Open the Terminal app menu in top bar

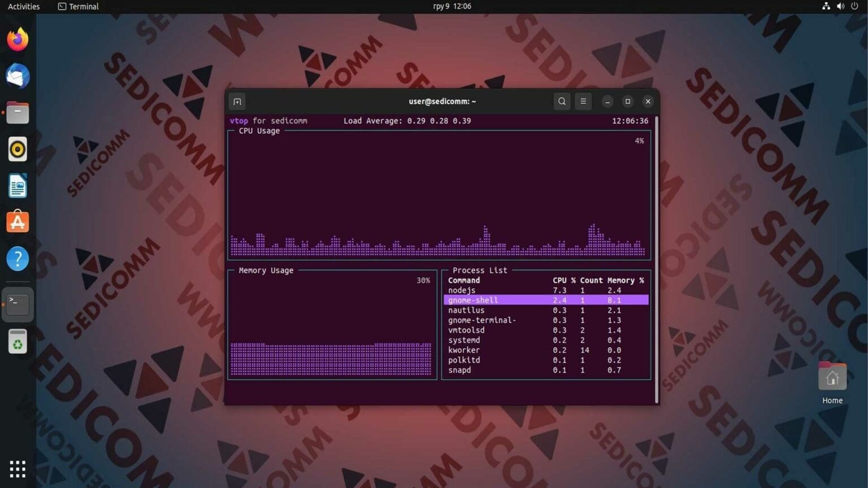[78, 6]
